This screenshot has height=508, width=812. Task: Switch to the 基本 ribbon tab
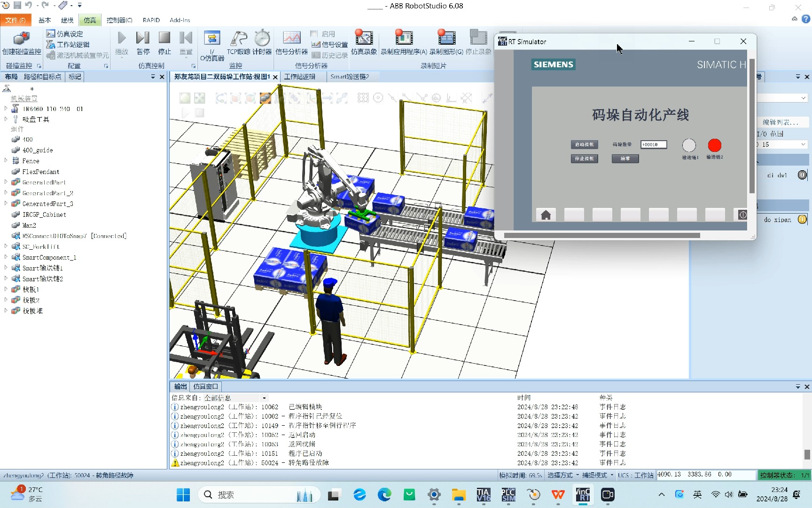pyautogui.click(x=45, y=20)
